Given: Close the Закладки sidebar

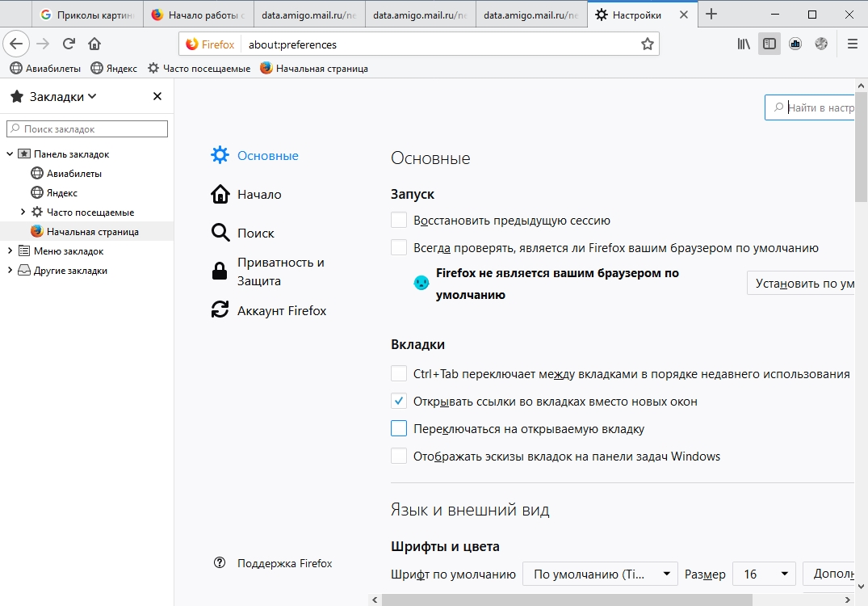Looking at the screenshot, I should point(157,96).
